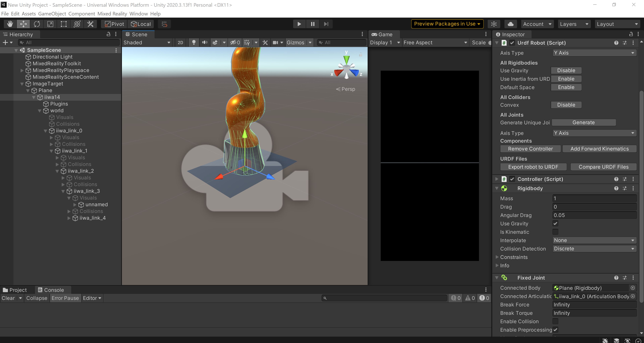644x343 pixels.
Task: Open Fixed Joint component context menu
Action: (x=633, y=278)
